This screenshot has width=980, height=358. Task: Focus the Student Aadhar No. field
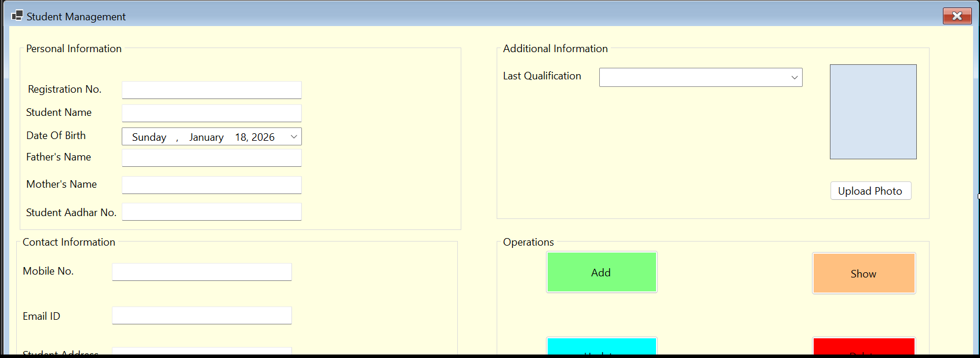(x=212, y=212)
